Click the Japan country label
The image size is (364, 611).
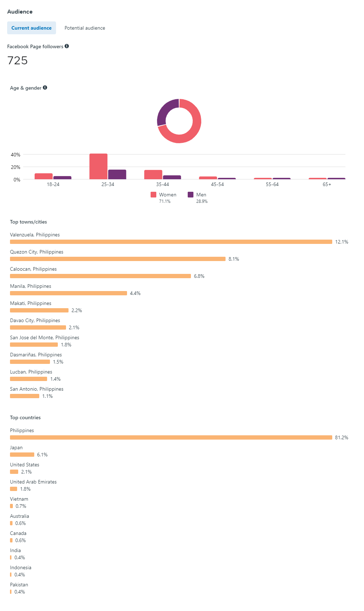click(16, 447)
